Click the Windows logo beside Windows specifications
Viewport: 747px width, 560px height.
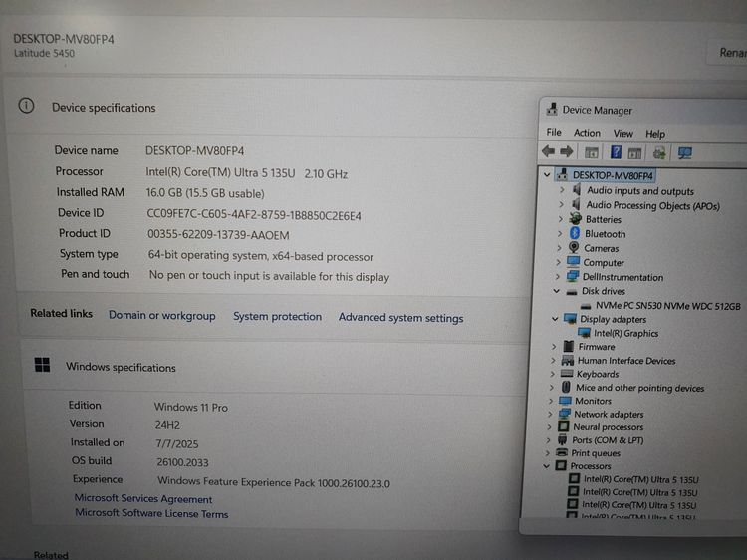coord(43,365)
